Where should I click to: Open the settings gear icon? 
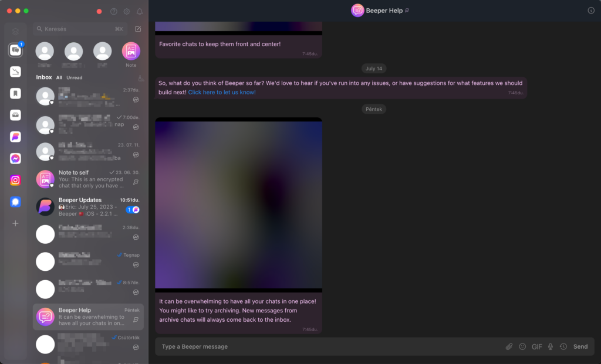coord(127,12)
